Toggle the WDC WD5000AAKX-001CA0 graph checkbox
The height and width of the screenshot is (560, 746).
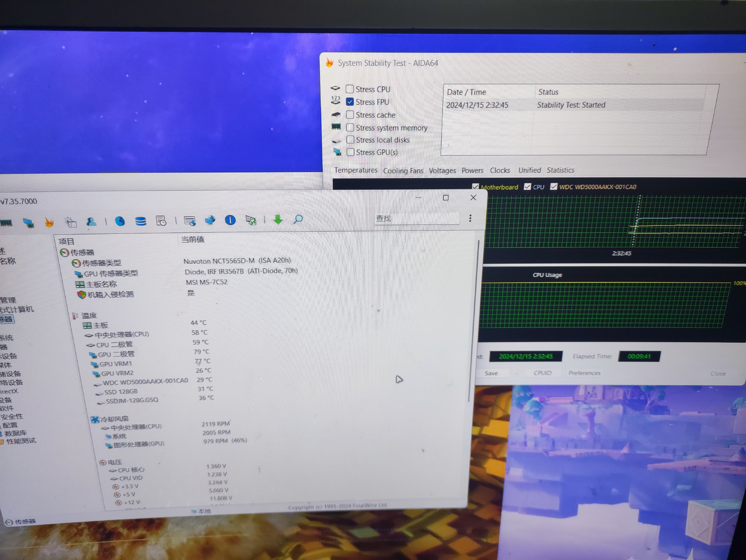pyautogui.click(x=553, y=186)
